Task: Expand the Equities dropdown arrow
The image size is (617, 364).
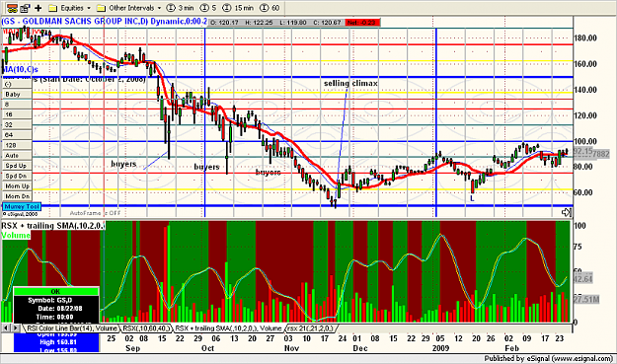Action: 89,8
